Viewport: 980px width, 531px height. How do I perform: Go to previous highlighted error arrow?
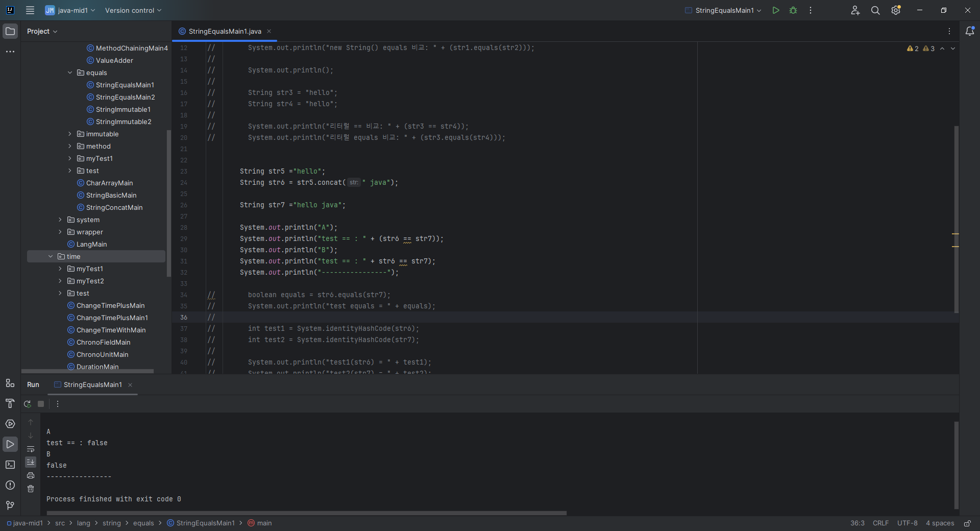[942, 49]
